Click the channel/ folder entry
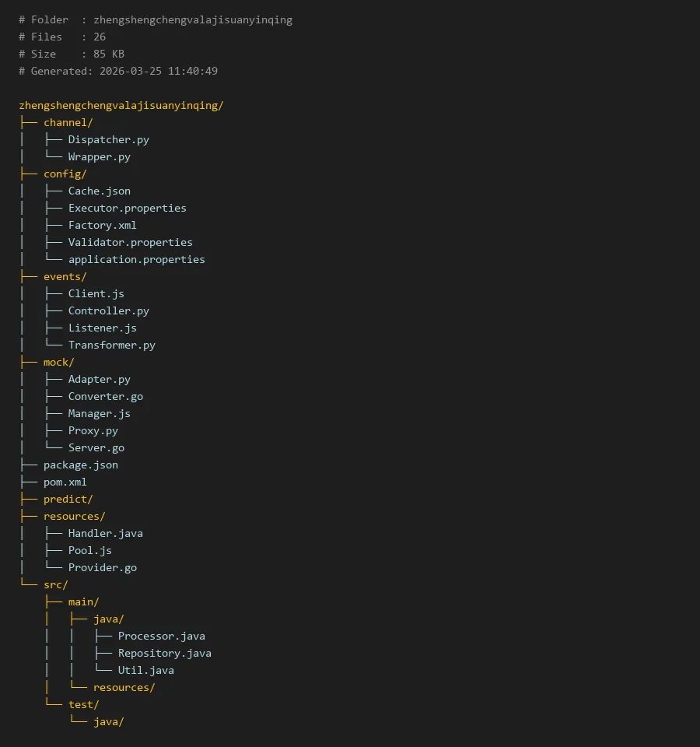Viewport: 700px width, 747px height. (x=68, y=122)
